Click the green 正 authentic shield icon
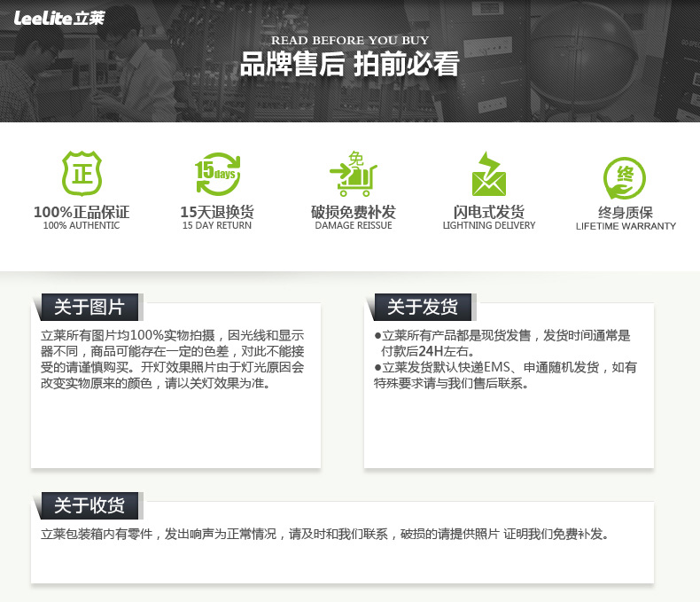Image resolution: width=700 pixels, height=602 pixels. [82, 173]
